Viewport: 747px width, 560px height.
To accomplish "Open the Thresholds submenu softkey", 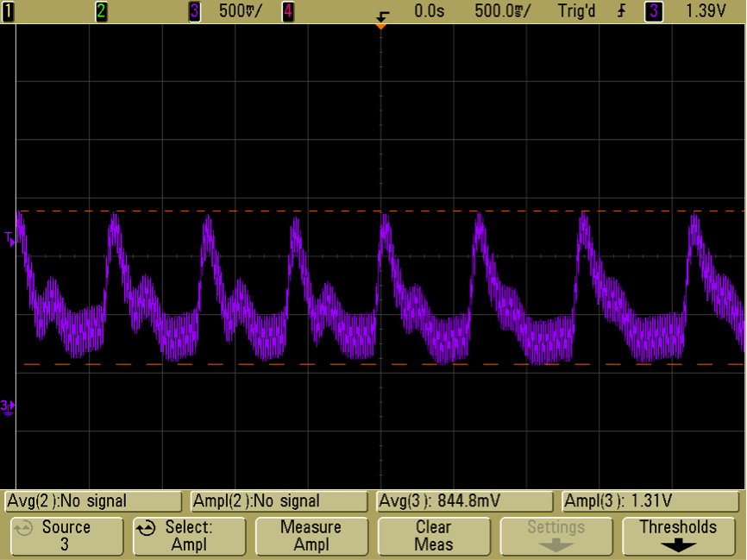I will pos(678,536).
